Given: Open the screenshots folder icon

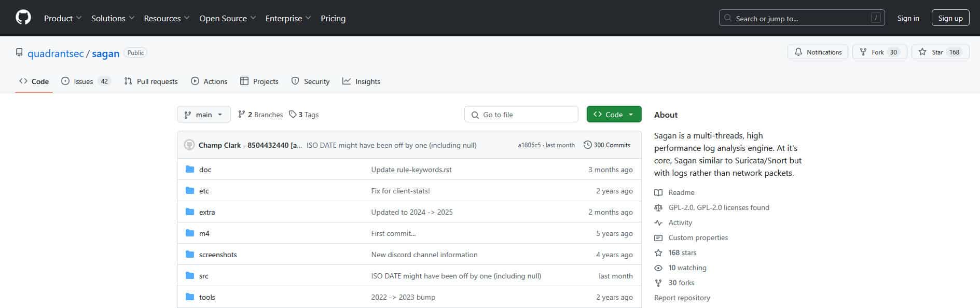Looking at the screenshot, I should pyautogui.click(x=190, y=255).
